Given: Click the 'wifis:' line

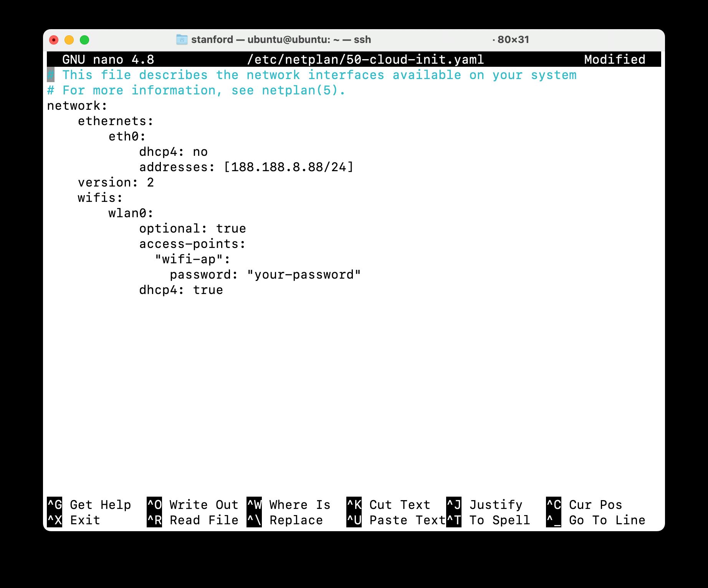Looking at the screenshot, I should (x=100, y=198).
